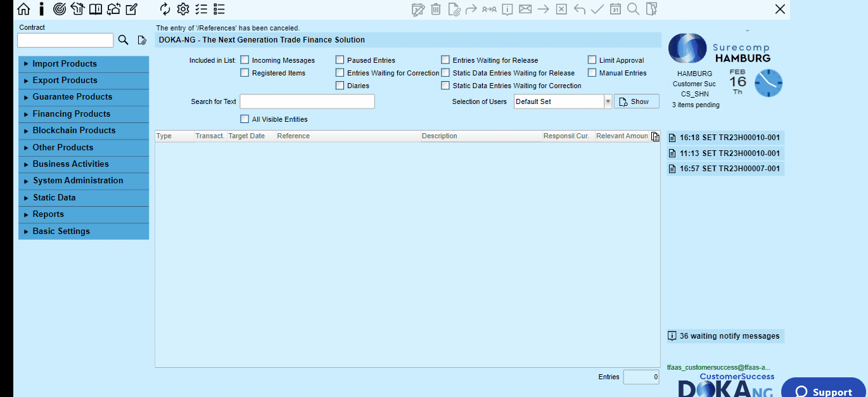Image resolution: width=868 pixels, height=397 pixels.
Task: Click the calendar 31 icon
Action: (x=615, y=9)
